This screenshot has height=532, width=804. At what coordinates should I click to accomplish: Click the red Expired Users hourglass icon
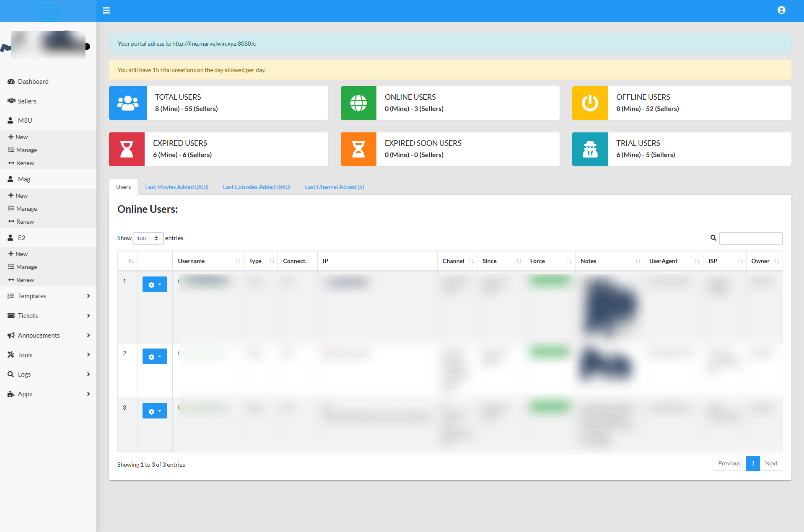coord(127,149)
